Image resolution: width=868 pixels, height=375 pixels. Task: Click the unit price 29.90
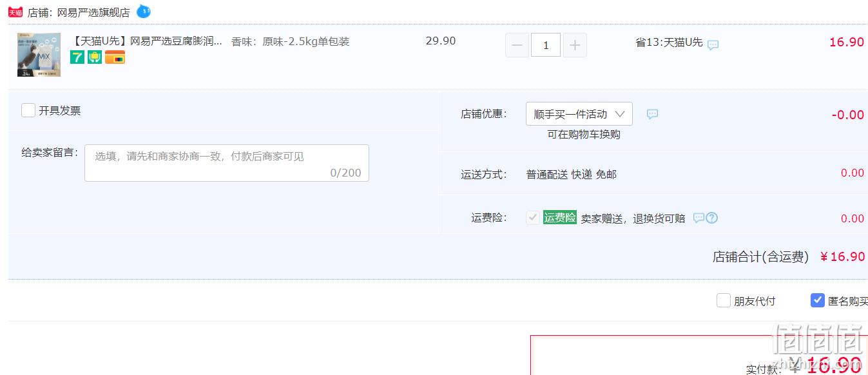441,41
